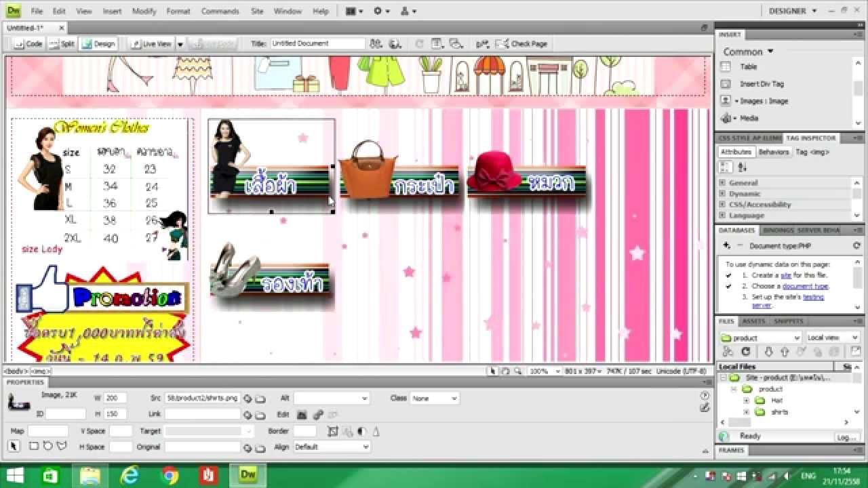Open the Local view dropdown
Viewport: 868px width, 488px height.
(x=833, y=338)
